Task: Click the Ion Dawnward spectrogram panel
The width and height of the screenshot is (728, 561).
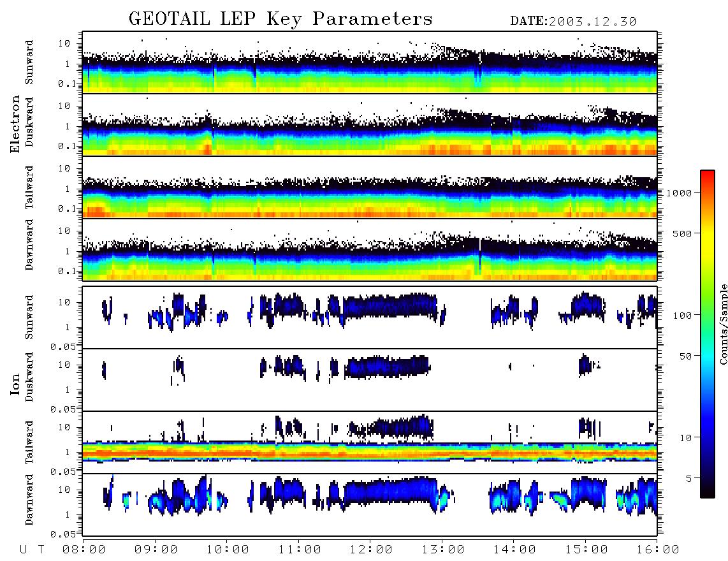Action: [x=370, y=505]
